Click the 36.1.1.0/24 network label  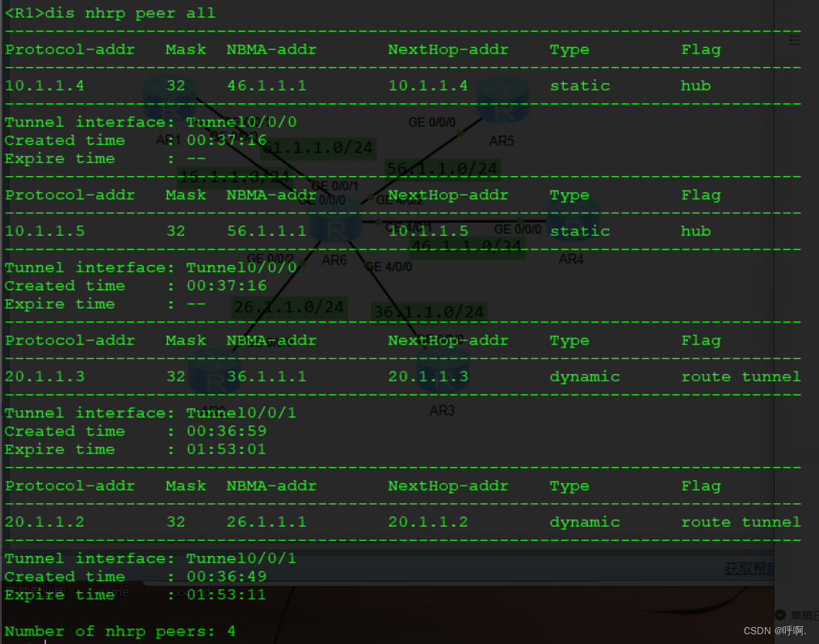pos(430,310)
